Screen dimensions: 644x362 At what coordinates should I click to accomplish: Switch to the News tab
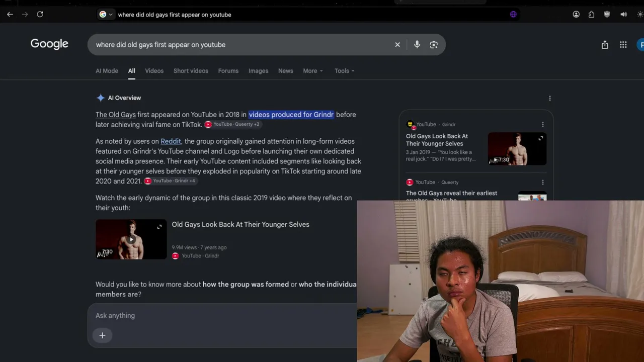286,71
